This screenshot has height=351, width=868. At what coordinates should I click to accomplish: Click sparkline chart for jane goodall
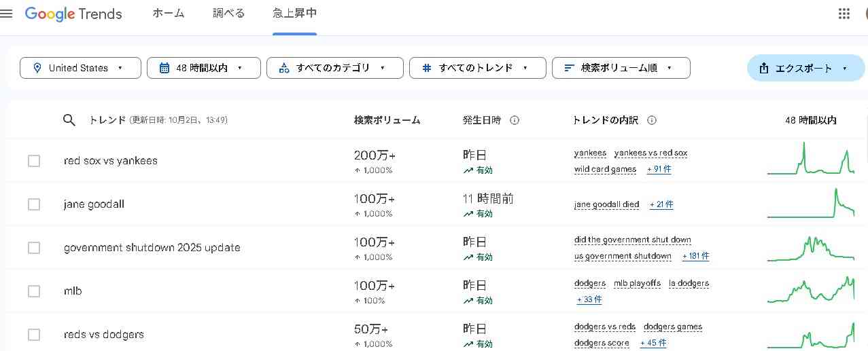pos(811,202)
